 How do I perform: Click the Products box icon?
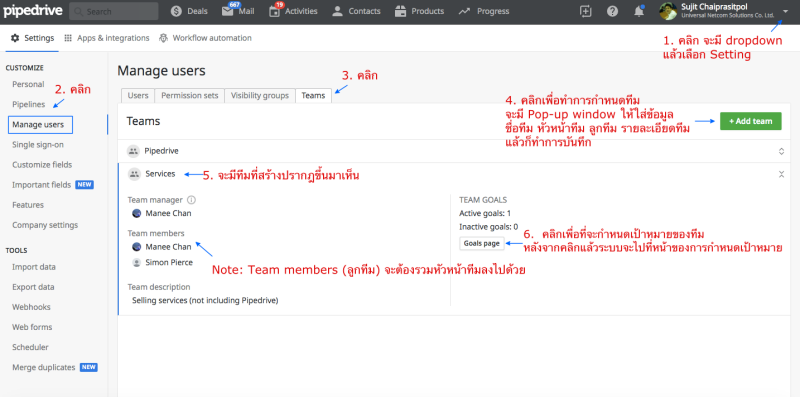pyautogui.click(x=401, y=11)
